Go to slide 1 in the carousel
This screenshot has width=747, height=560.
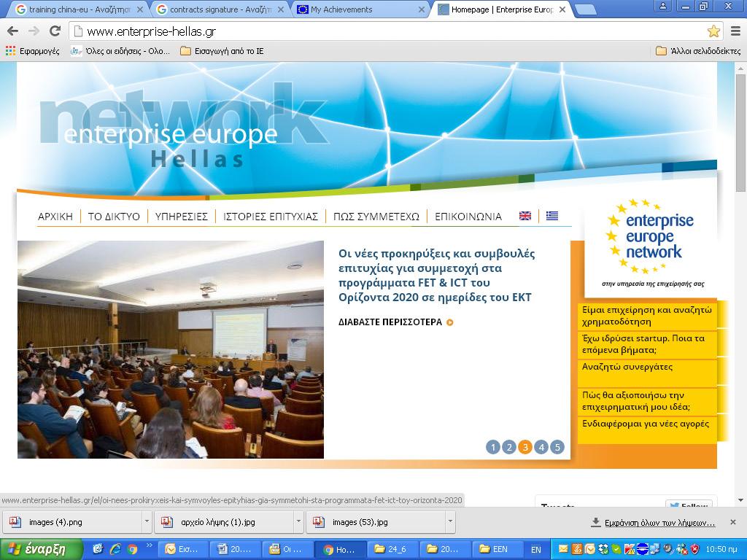click(493, 447)
